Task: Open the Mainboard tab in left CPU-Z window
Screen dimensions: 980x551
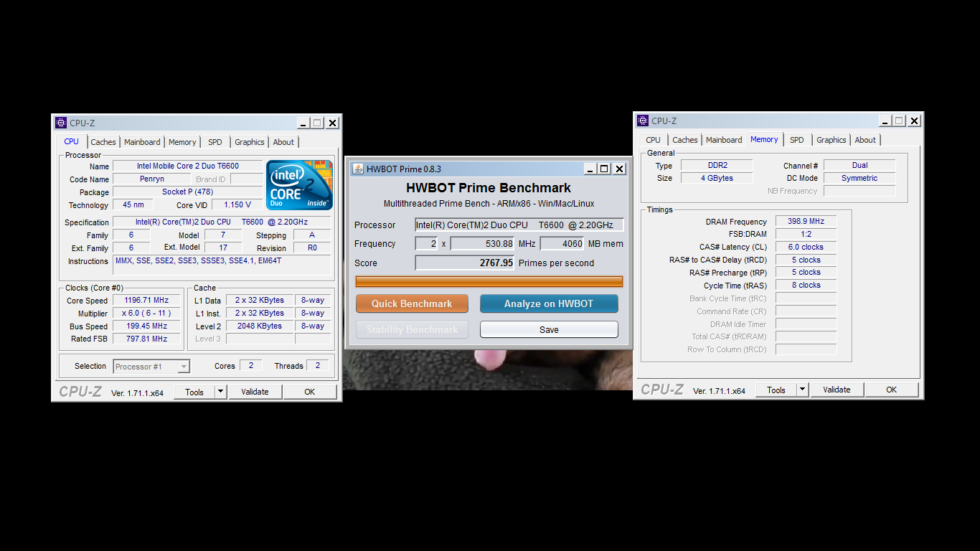Action: pos(142,142)
